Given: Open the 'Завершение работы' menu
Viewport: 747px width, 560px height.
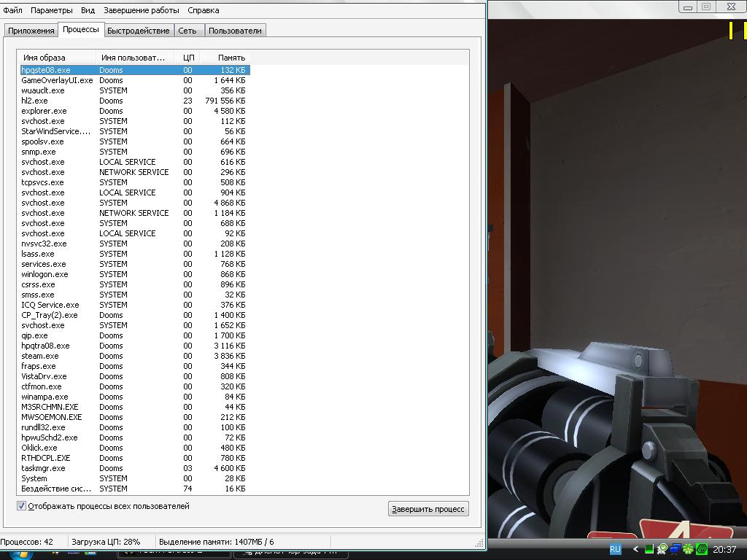Looking at the screenshot, I should [142, 10].
